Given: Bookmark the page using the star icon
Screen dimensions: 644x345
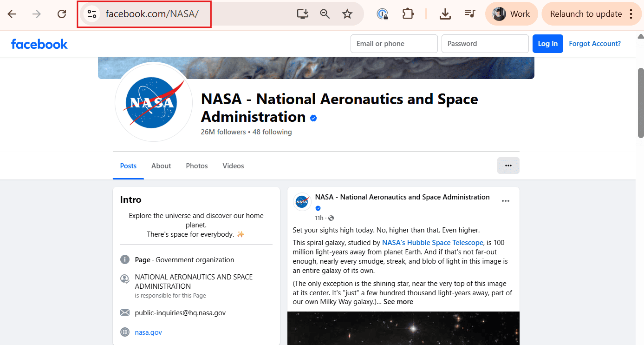Looking at the screenshot, I should 347,13.
